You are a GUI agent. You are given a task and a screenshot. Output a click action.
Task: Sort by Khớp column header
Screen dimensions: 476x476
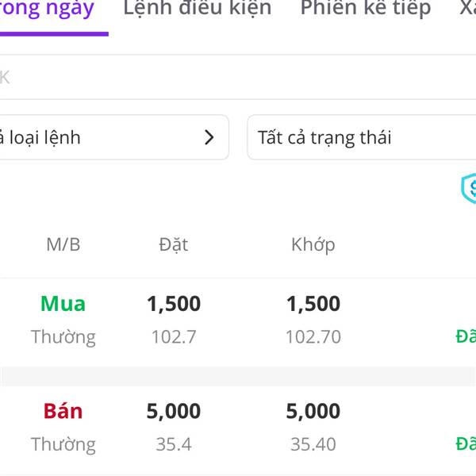[313, 244]
